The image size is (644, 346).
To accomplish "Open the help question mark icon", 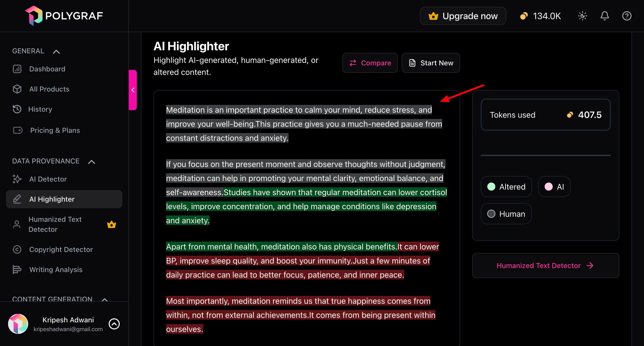I will point(627,16).
